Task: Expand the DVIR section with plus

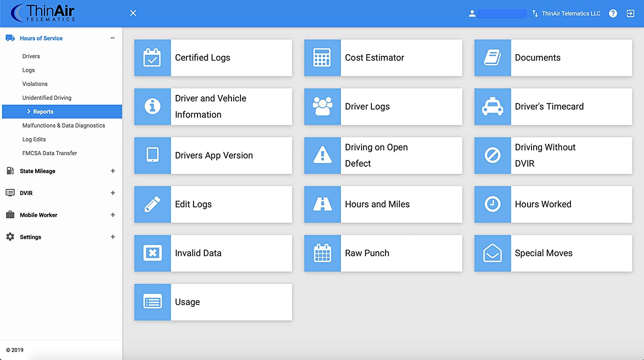Action: pyautogui.click(x=113, y=193)
